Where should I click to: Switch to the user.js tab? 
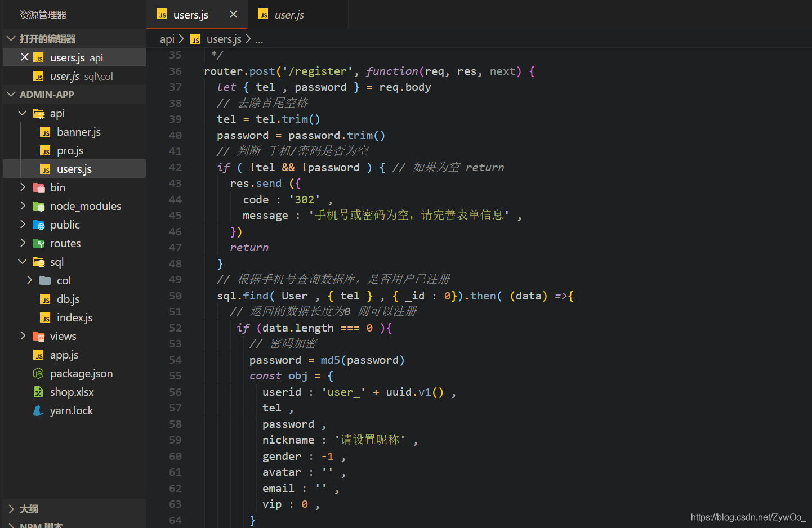pyautogui.click(x=298, y=15)
